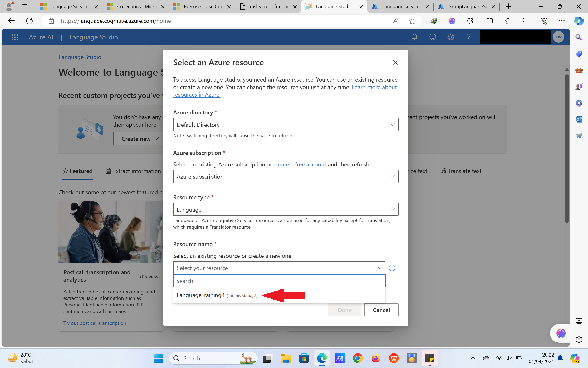588x368 pixels.
Task: Click the browser Back arrow
Action: 11,21
